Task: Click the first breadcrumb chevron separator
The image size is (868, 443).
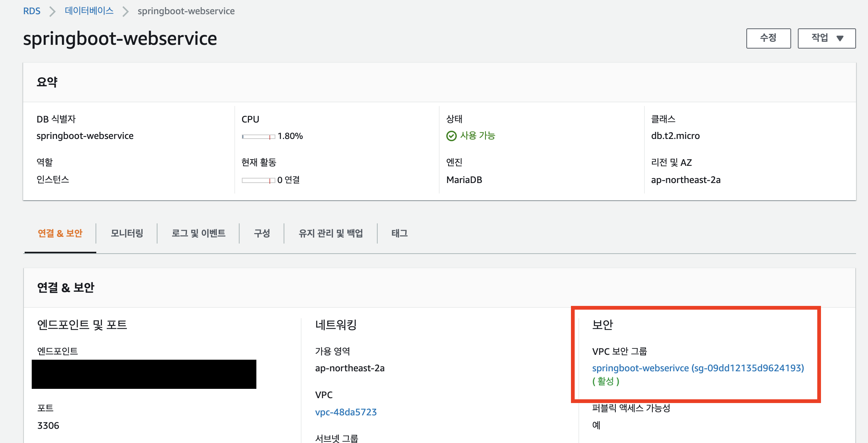Action: [52, 11]
